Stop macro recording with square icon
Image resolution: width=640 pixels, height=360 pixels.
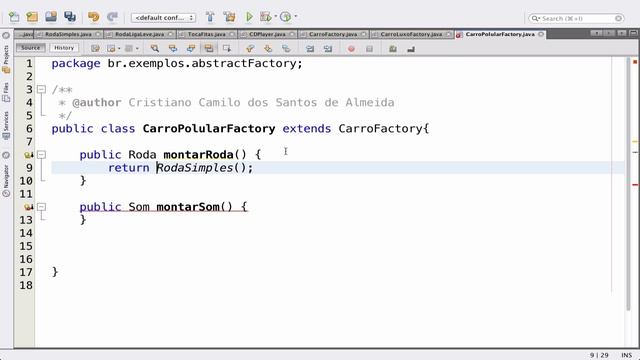(369, 49)
